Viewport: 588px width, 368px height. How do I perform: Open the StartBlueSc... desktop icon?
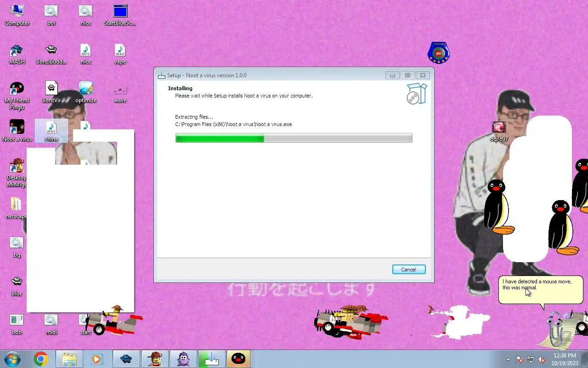click(120, 15)
